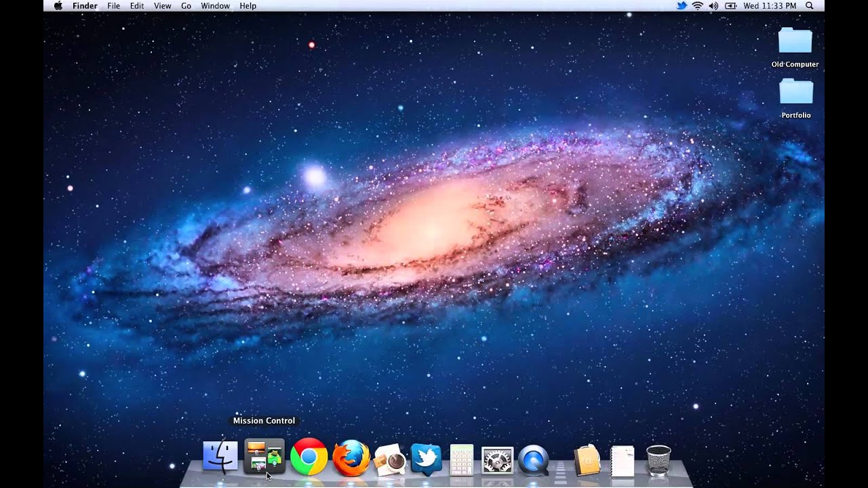Open the coffee cup app in the Dock

390,459
